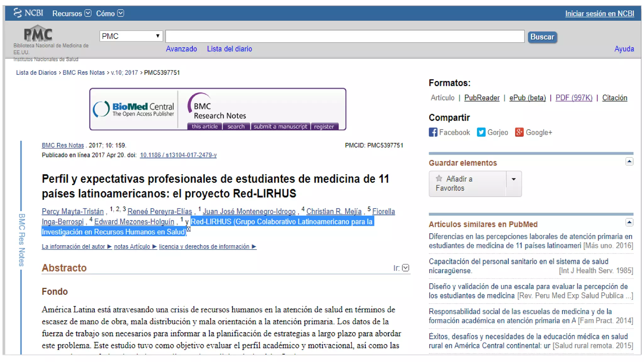The image size is (644, 362).
Task: Share via Twitter Gorjeo icon
Action: (481, 132)
